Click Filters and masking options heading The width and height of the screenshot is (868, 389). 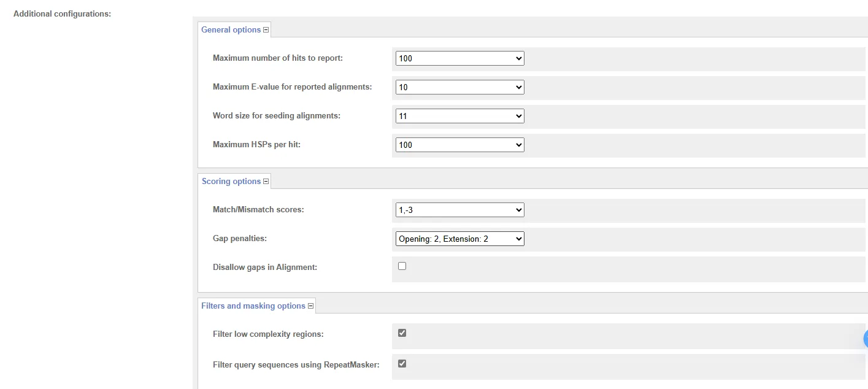(253, 306)
